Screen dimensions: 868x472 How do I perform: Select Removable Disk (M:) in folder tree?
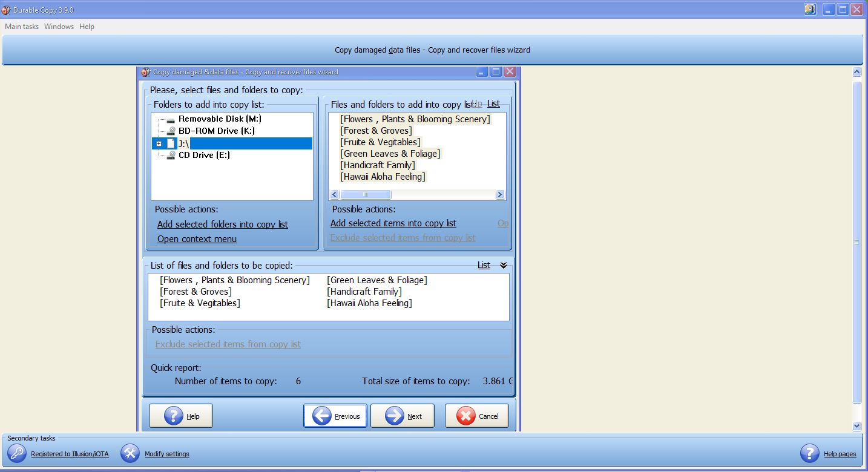pyautogui.click(x=220, y=119)
